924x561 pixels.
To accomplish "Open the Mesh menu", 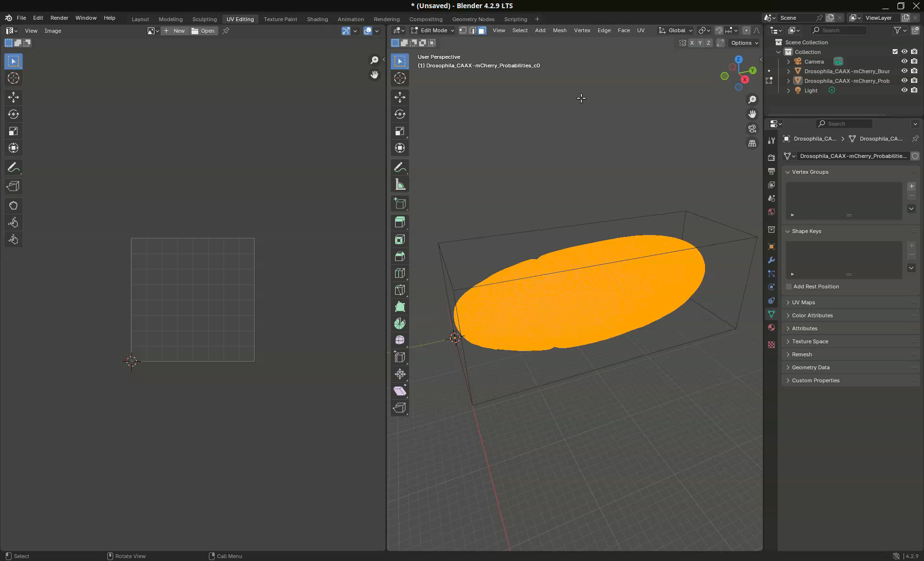I will pyautogui.click(x=559, y=30).
